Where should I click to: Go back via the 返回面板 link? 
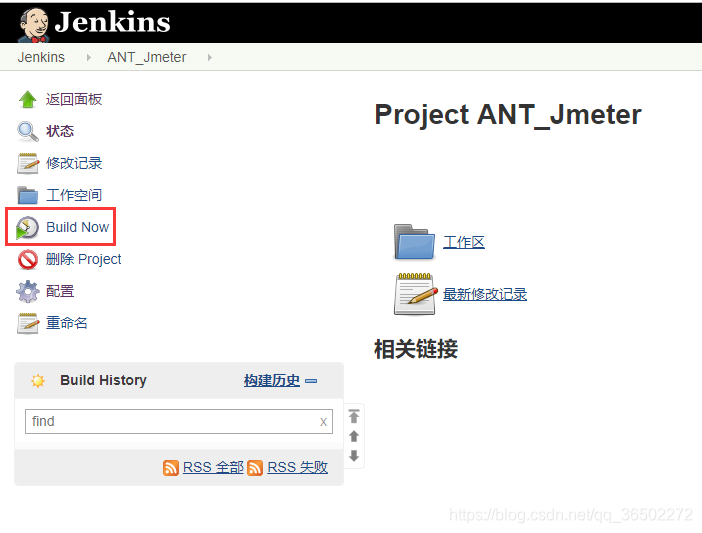74,99
